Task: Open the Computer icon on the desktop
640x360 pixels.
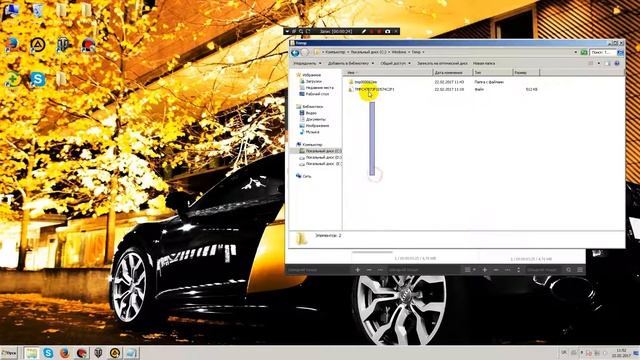Action: coord(11,10)
